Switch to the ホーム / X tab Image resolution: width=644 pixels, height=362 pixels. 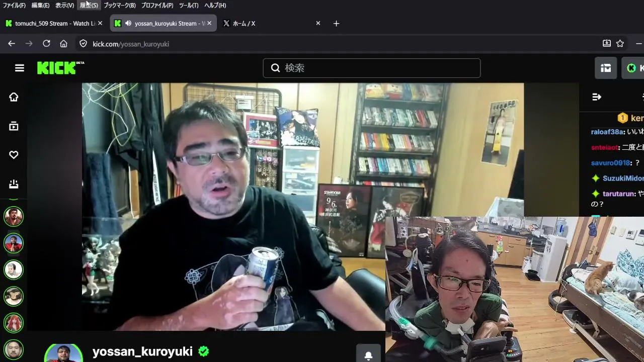(x=272, y=23)
